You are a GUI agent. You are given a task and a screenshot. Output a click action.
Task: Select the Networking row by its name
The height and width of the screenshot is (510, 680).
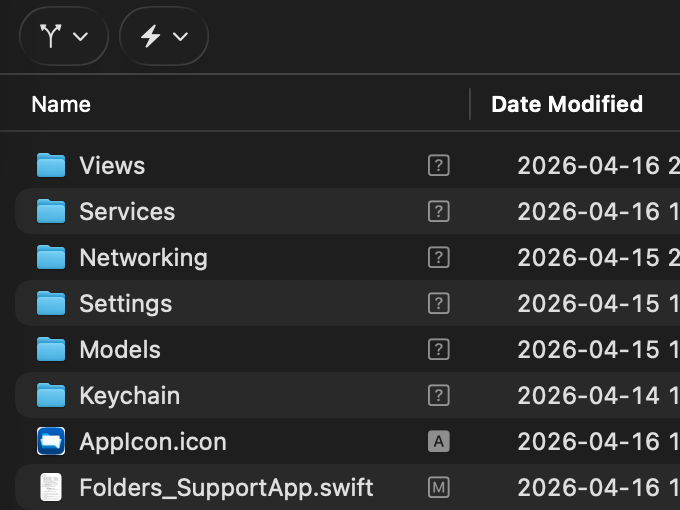coord(144,258)
